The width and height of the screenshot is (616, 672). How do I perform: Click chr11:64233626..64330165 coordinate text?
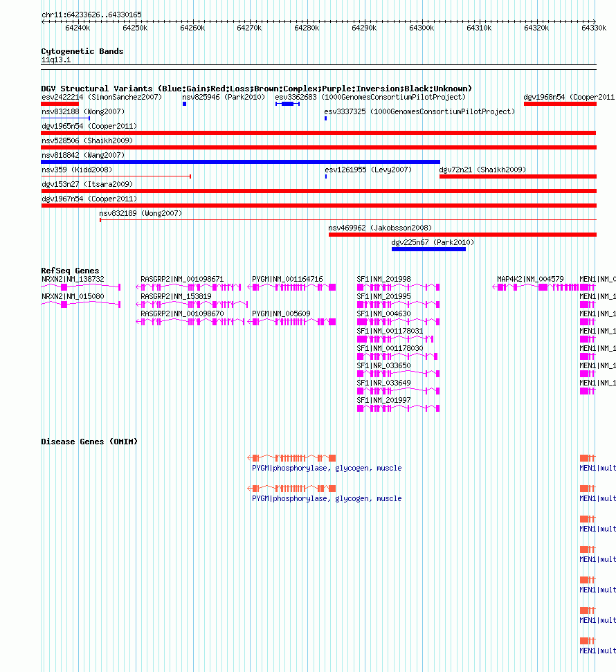[91, 15]
